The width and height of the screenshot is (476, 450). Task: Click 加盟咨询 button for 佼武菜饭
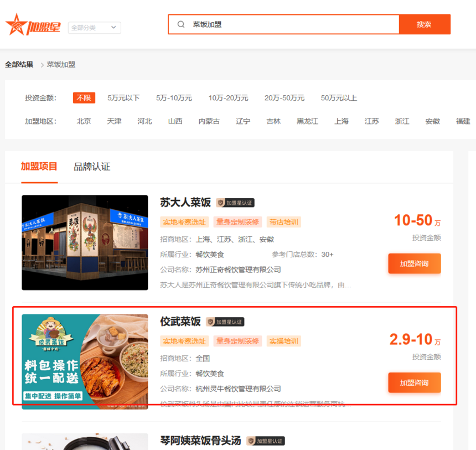coord(415,382)
